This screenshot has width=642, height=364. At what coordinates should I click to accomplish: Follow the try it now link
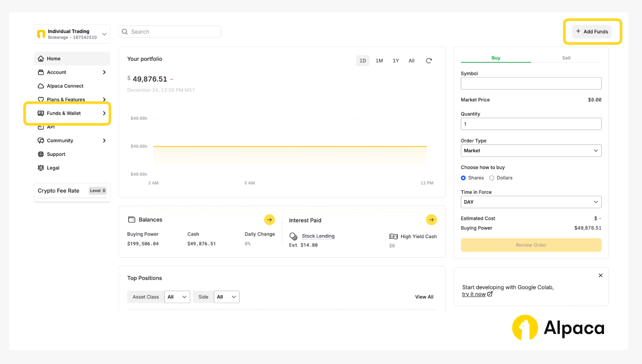pyautogui.click(x=474, y=294)
